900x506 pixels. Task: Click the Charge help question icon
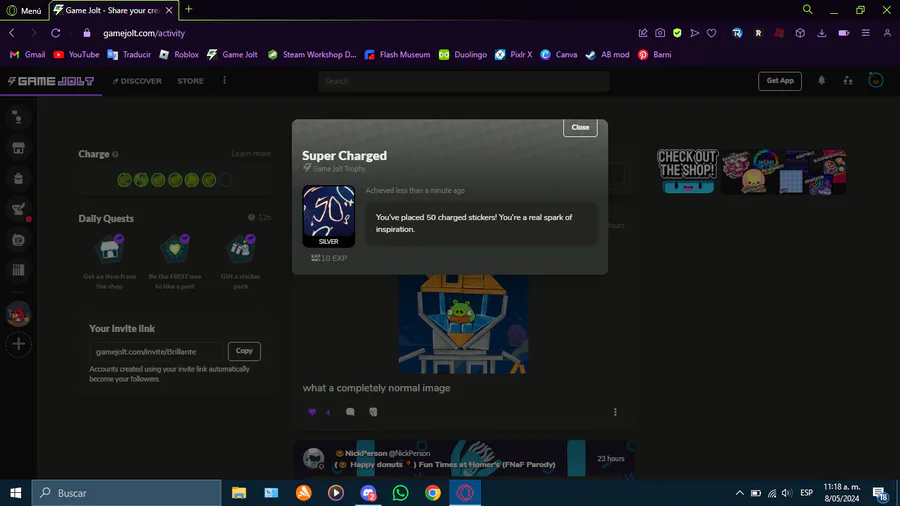115,154
